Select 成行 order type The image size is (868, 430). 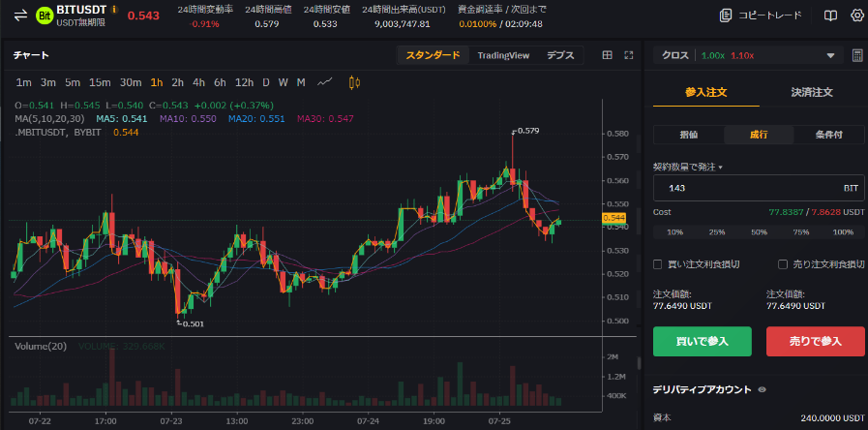click(759, 135)
